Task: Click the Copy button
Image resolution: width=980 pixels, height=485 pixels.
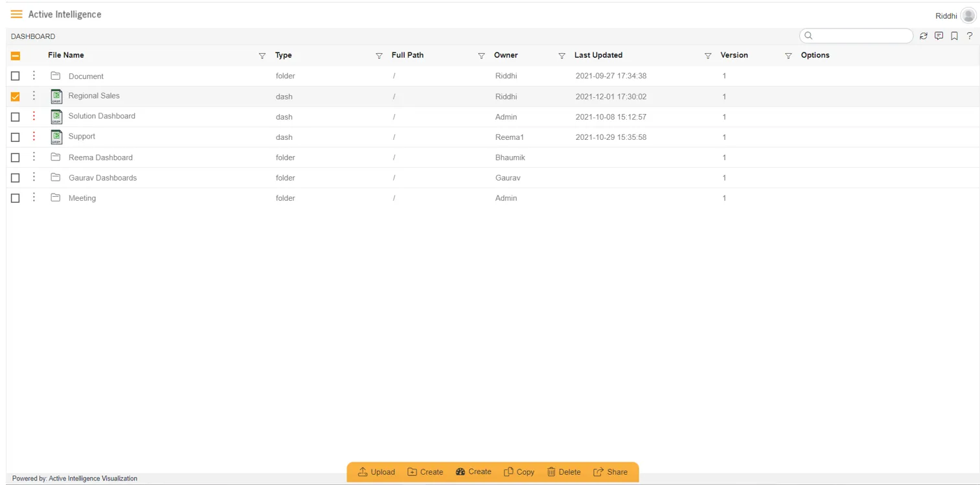Action: click(519, 472)
